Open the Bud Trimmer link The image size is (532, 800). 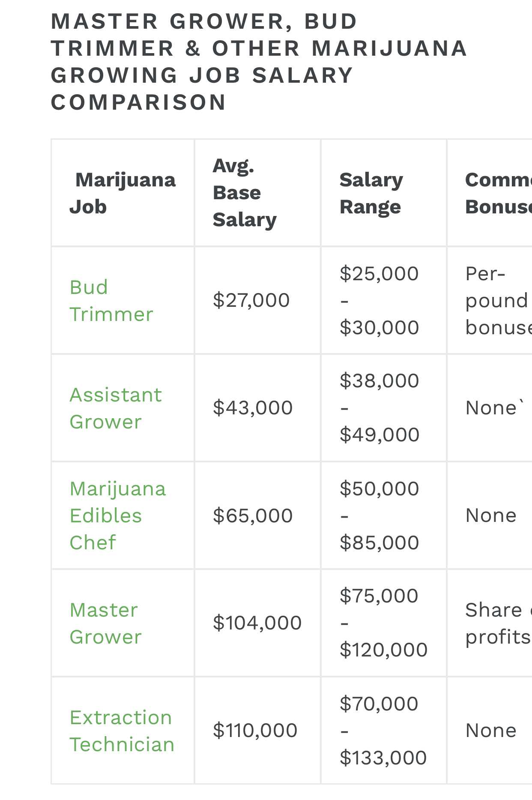coord(111,300)
